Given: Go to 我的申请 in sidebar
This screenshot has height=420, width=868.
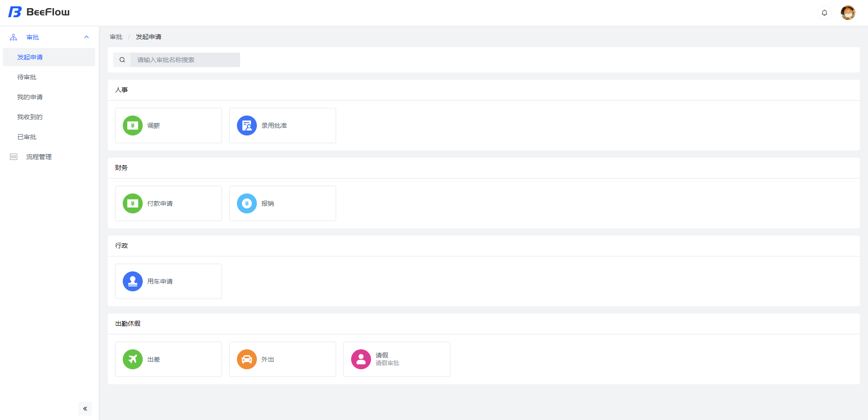Looking at the screenshot, I should pyautogui.click(x=30, y=97).
